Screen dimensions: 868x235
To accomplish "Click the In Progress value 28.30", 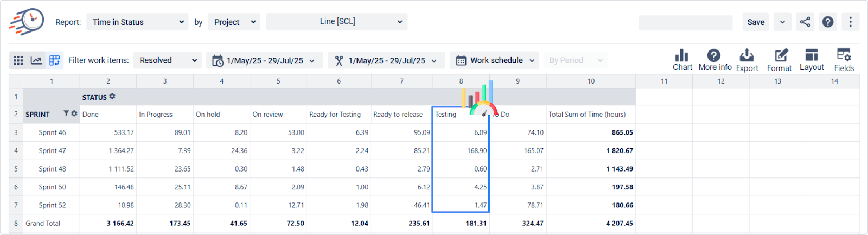I will [x=165, y=205].
